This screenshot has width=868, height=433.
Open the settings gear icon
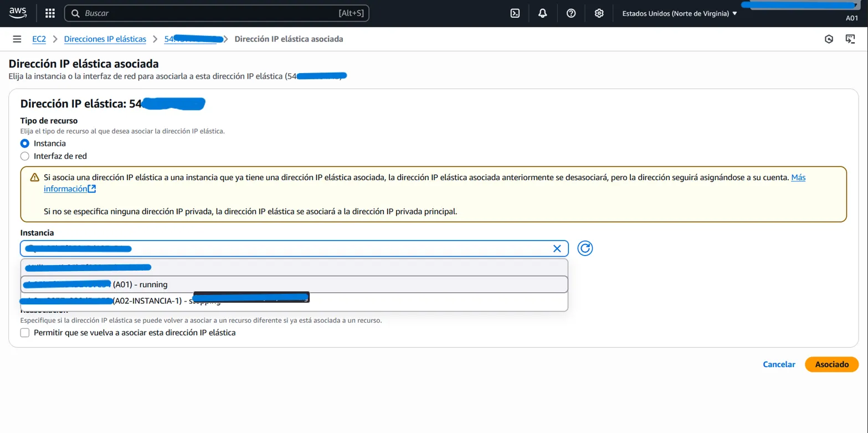coord(599,13)
